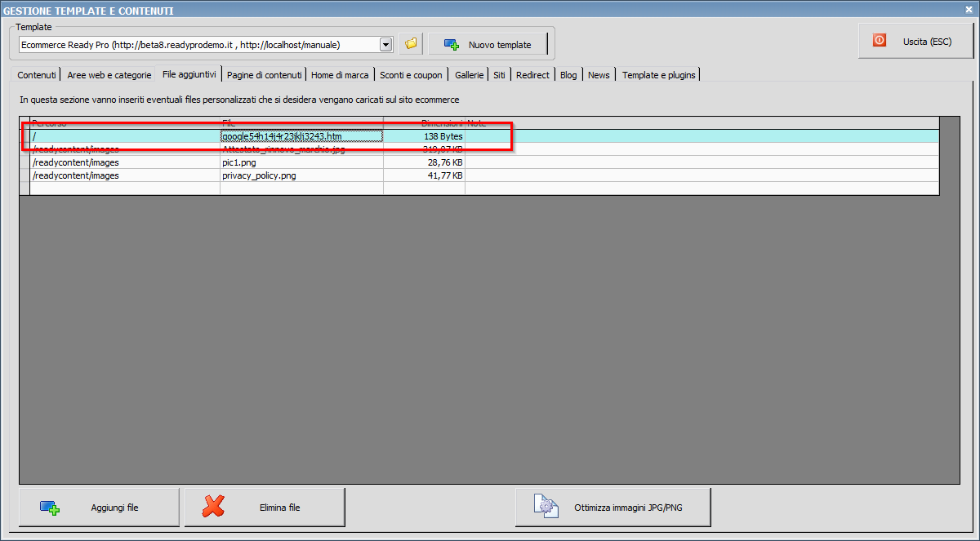Open the News tab
980x541 pixels.
599,74
